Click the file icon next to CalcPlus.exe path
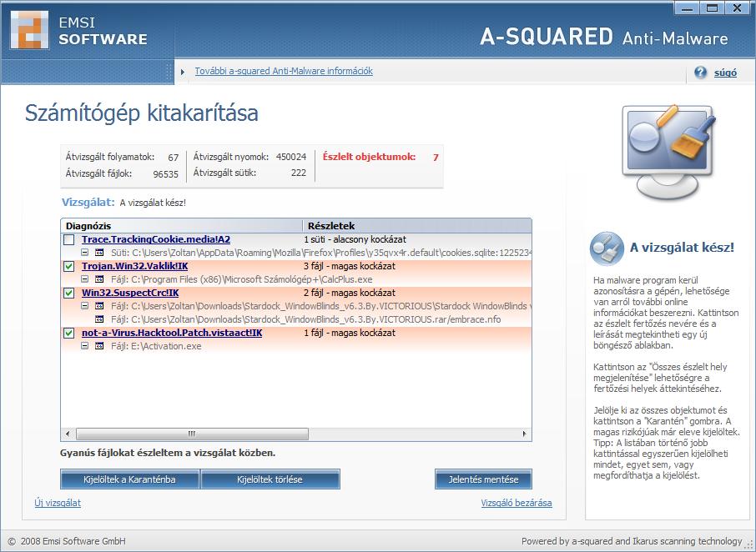Image resolution: width=756 pixels, height=552 pixels. point(98,279)
